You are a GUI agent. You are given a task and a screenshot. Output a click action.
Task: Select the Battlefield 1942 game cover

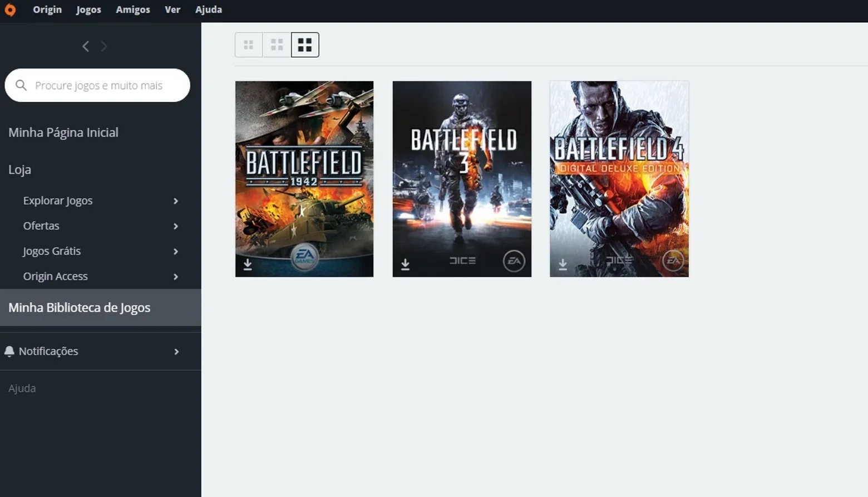pyautogui.click(x=304, y=179)
